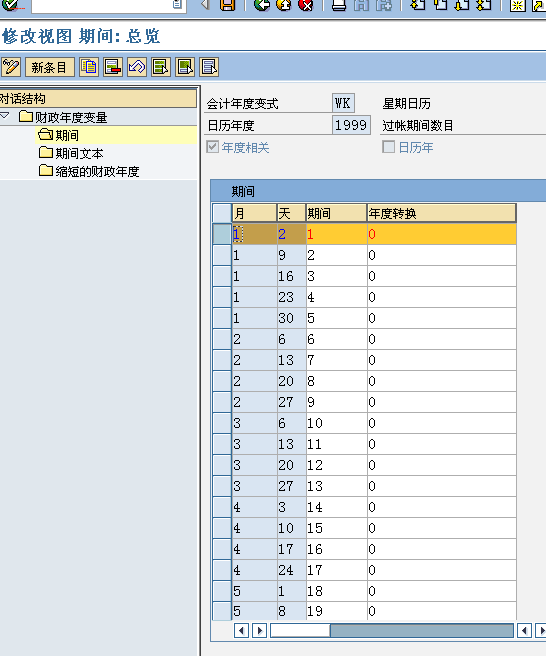Click the display/change pencil toggle icon
Screen dimensions: 554x656
(11, 67)
